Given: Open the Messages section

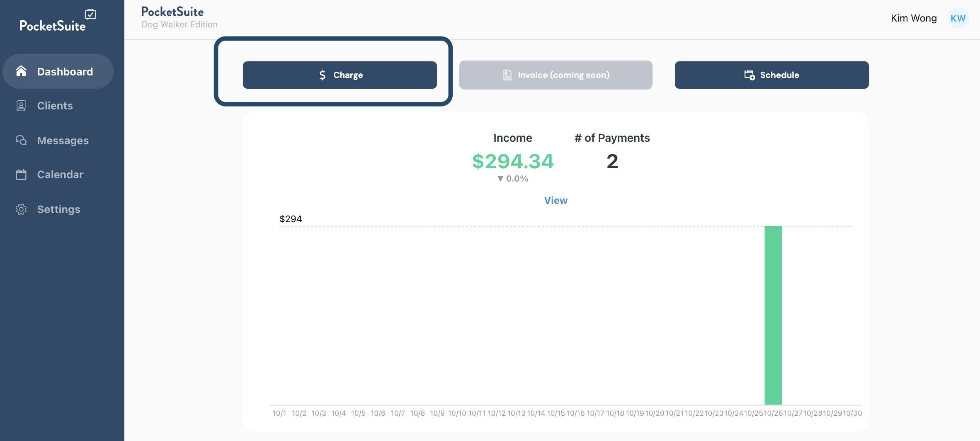Looking at the screenshot, I should 58,141.
